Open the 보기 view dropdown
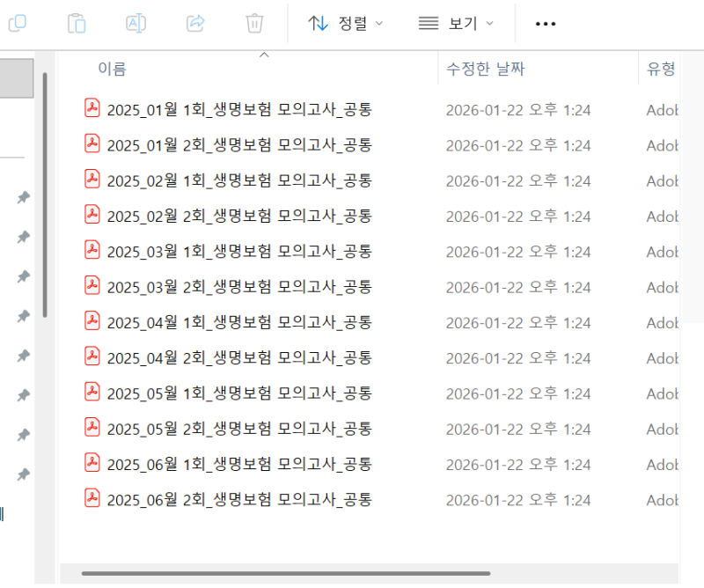 (456, 24)
